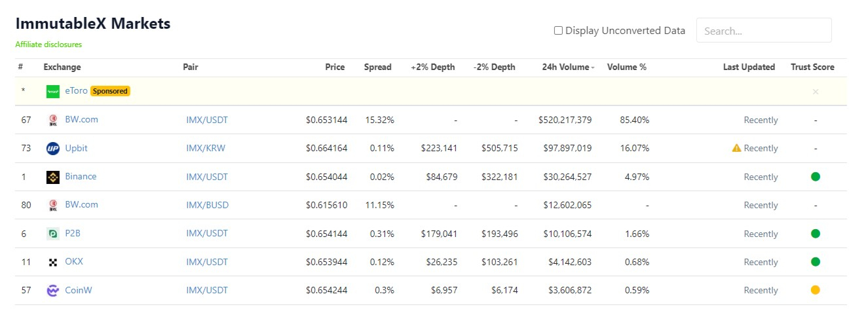Screen dimensions: 868x311
Task: Click P2B green trust score dot
Action: [x=816, y=233]
